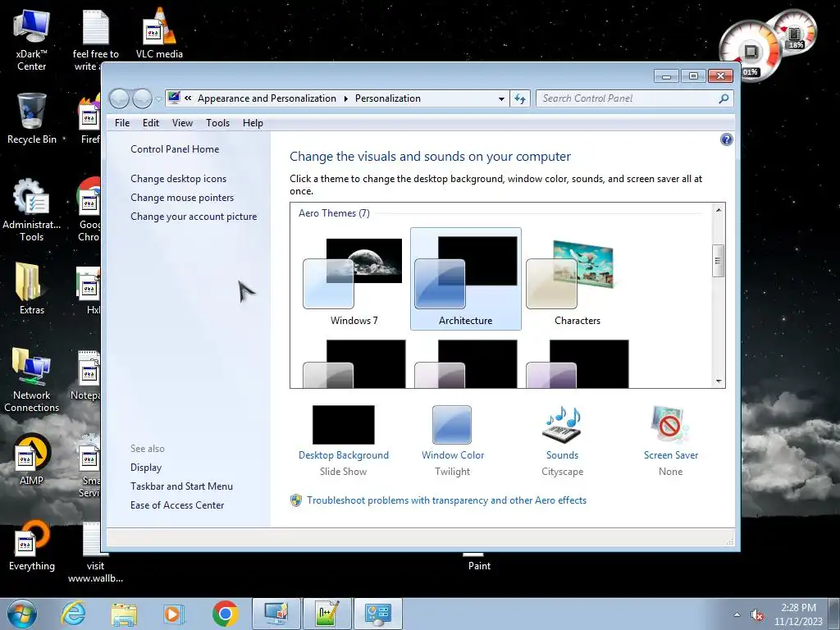Screen dimensions: 840x630
Task: Expand breadcrumb chevron before Appearance and Personalization
Action: coord(188,98)
